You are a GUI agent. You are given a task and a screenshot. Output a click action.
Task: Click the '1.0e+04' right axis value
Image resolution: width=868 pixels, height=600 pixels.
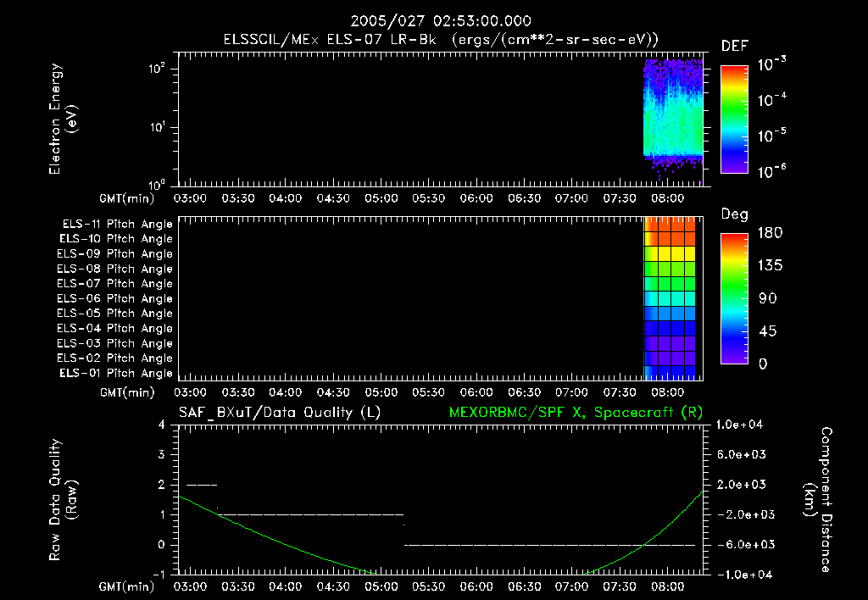pos(739,425)
